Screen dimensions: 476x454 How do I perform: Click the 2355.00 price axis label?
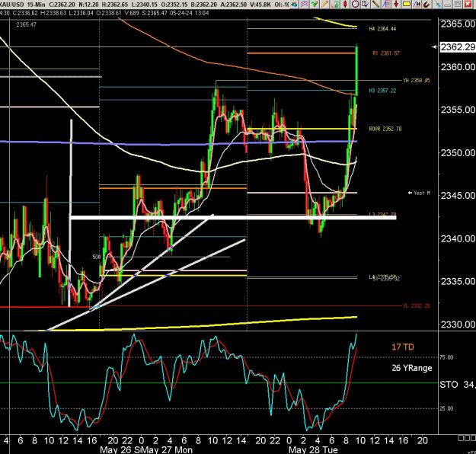(458, 110)
